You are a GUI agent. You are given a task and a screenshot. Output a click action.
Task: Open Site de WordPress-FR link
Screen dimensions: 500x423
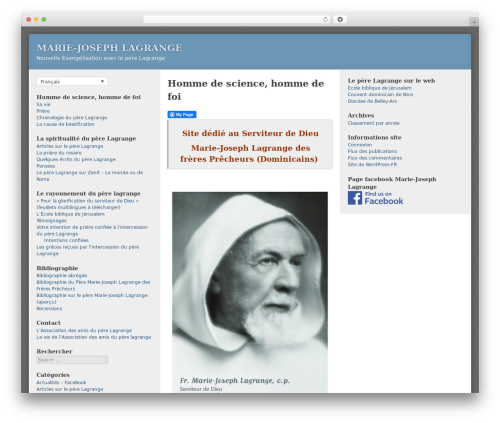pos(372,164)
